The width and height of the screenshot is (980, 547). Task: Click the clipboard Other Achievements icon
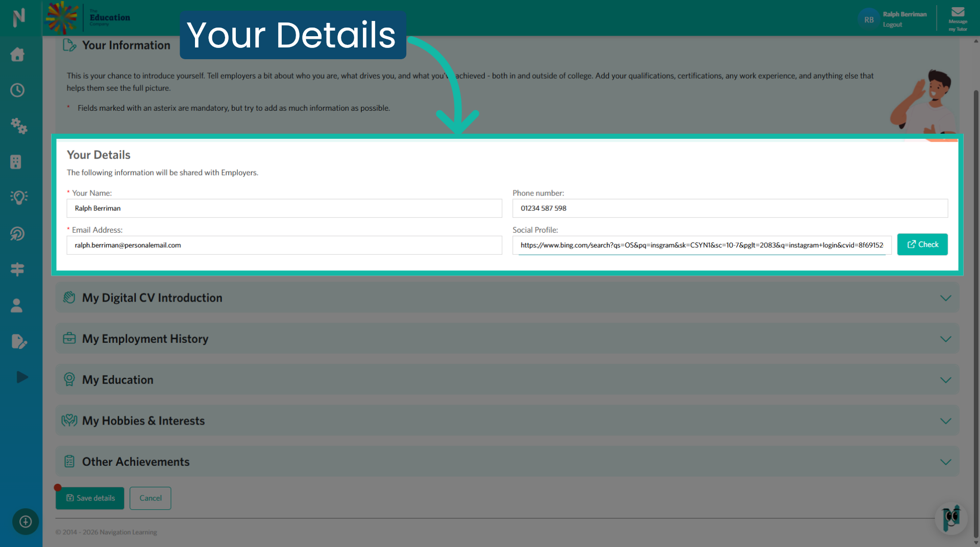pos(69,461)
